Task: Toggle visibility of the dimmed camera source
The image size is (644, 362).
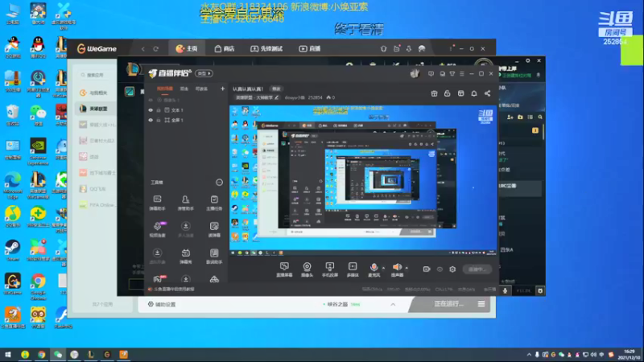Action: (151, 100)
